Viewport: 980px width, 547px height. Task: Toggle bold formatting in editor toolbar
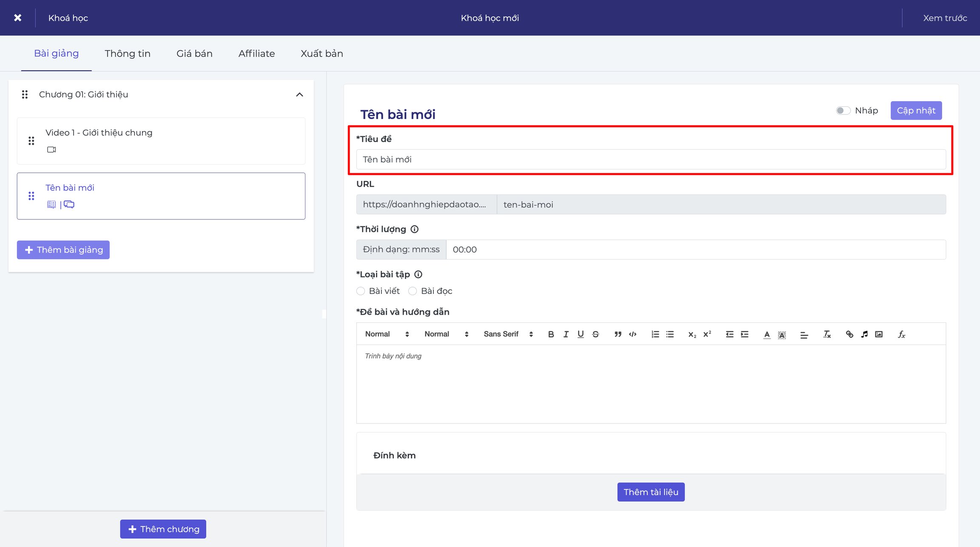coord(551,334)
